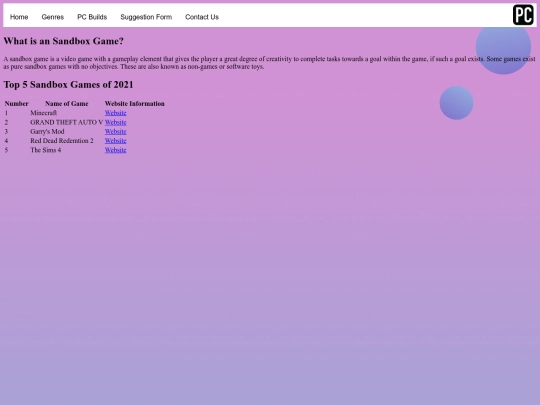Click the PC logo icon

click(523, 15)
